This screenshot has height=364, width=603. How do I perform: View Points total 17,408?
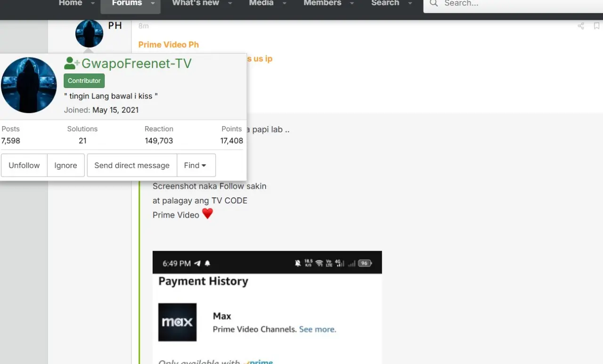(231, 140)
